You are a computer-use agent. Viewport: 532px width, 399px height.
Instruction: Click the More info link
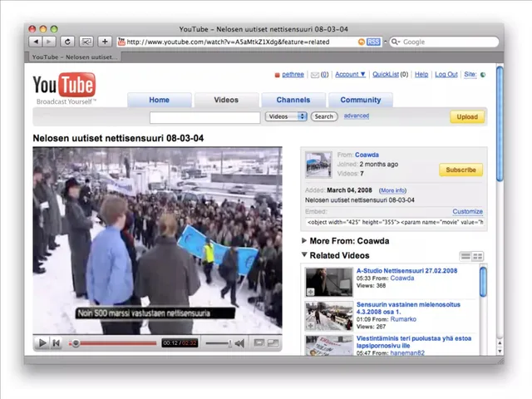(x=392, y=190)
